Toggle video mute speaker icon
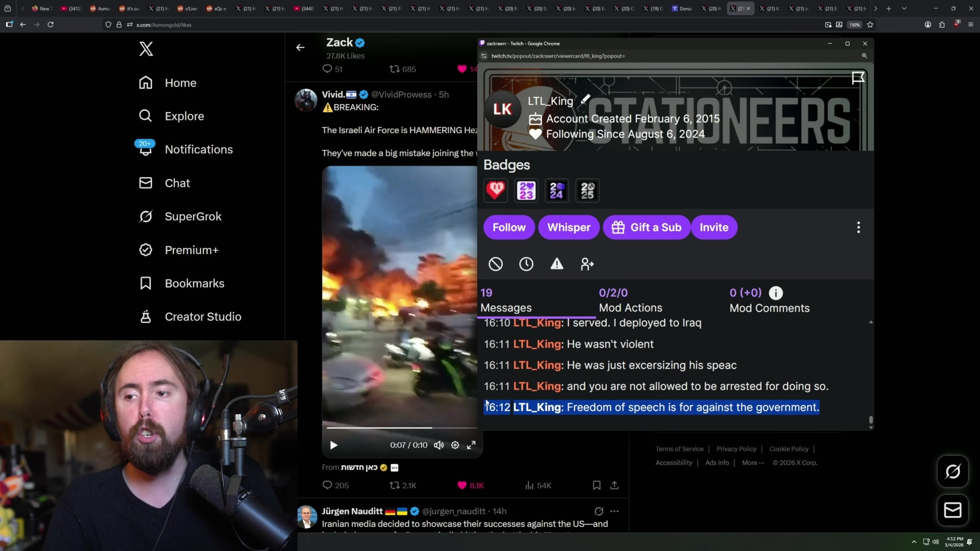Screen dimensions: 980x551 [x=438, y=445]
